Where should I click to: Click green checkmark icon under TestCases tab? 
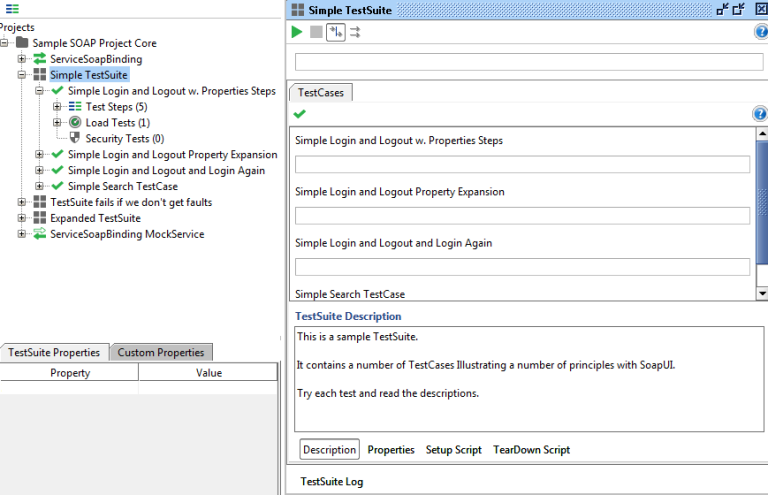pos(299,114)
